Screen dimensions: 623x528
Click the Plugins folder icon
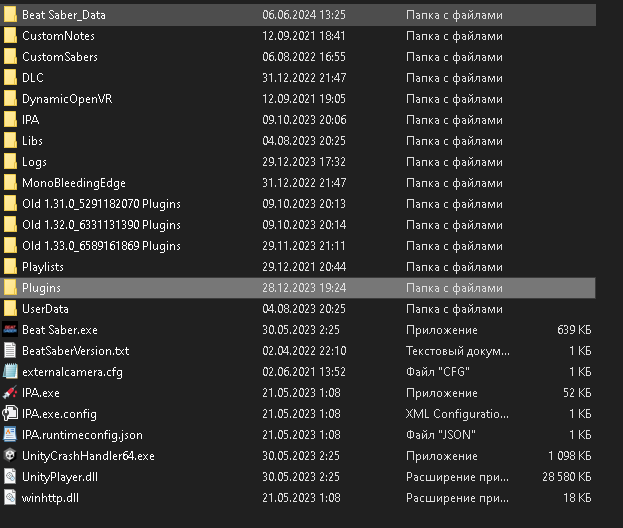(10, 288)
